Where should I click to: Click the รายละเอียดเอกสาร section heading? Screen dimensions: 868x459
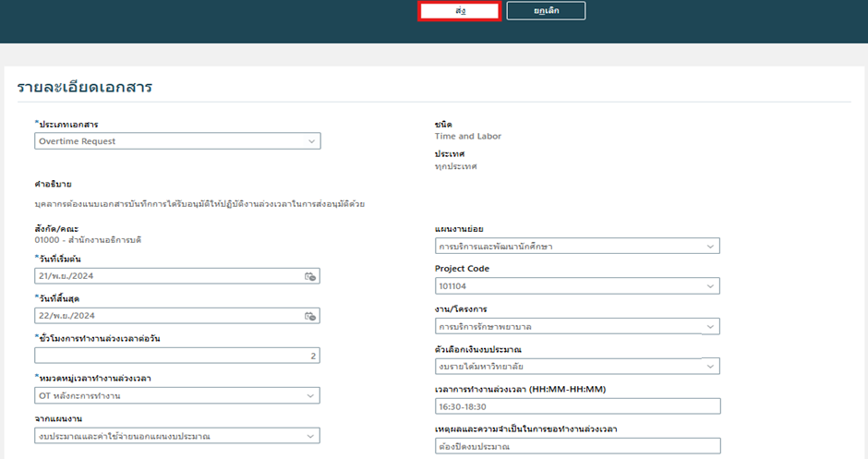[85, 88]
